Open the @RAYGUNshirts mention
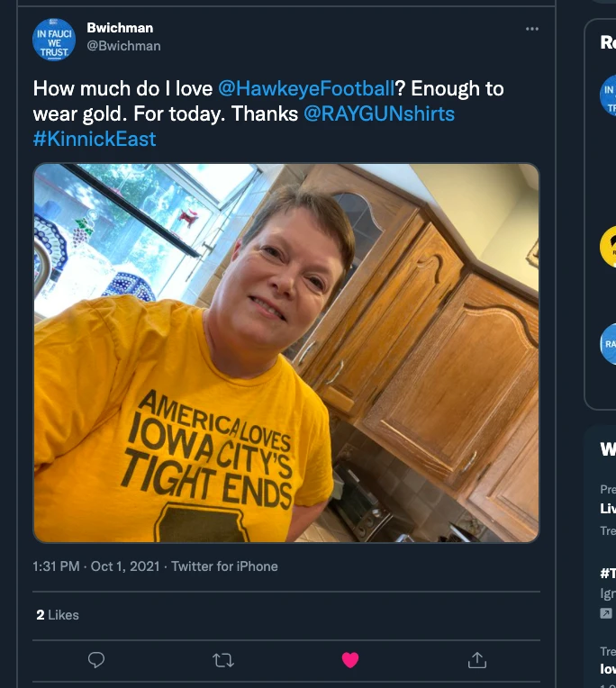This screenshot has height=688, width=616. coord(378,113)
